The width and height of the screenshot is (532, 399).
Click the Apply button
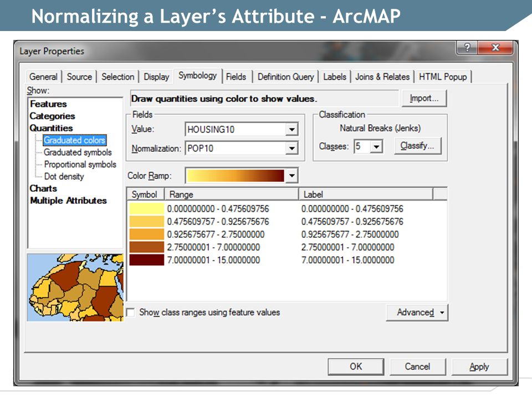click(x=479, y=367)
